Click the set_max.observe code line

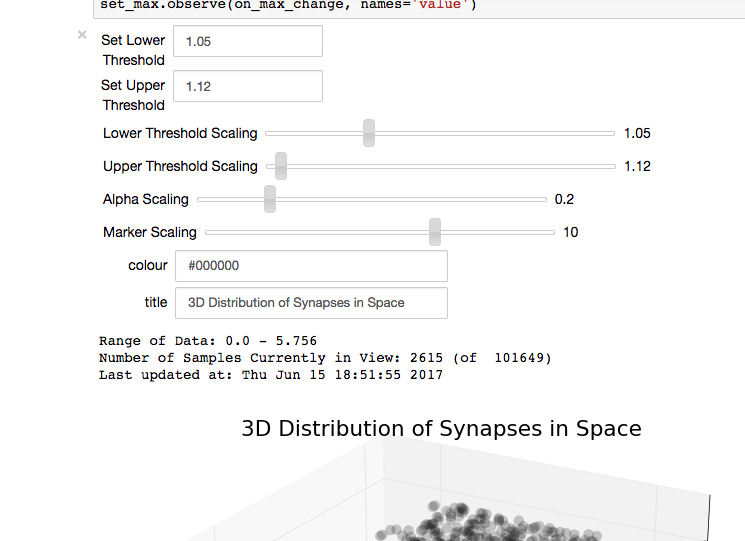coord(288,6)
